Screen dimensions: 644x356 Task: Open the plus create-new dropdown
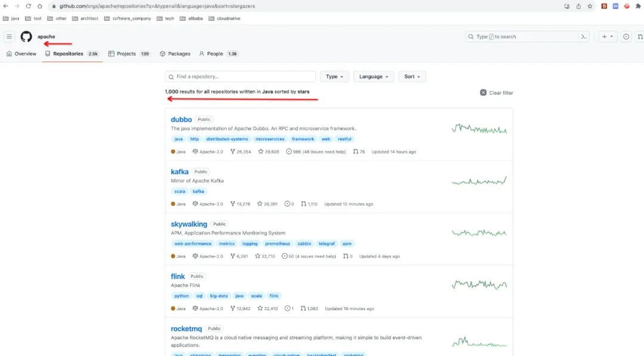(x=608, y=36)
